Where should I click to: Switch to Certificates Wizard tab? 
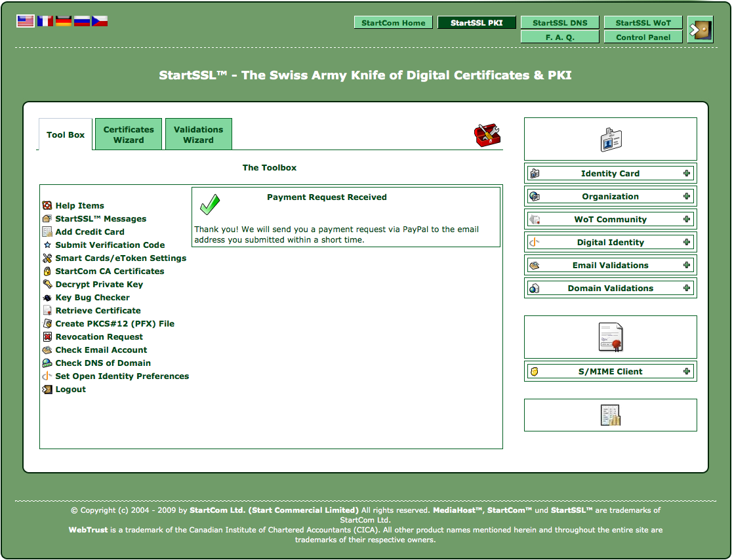point(129,134)
